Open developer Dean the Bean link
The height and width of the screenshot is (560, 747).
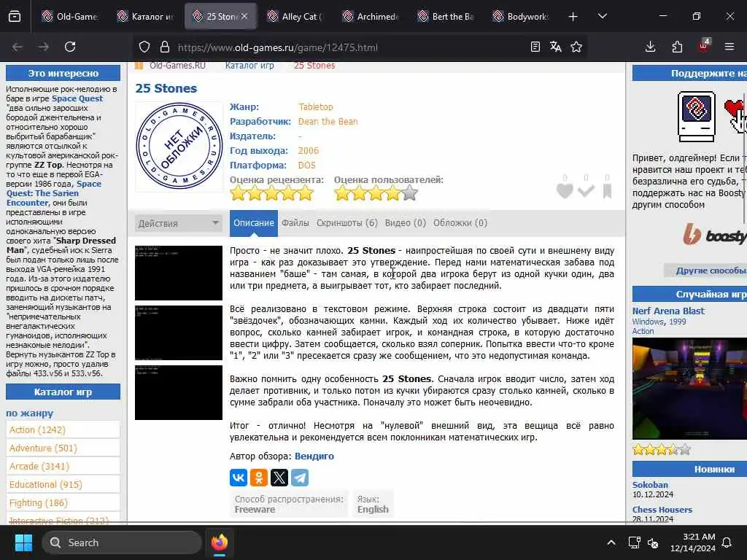(x=328, y=122)
